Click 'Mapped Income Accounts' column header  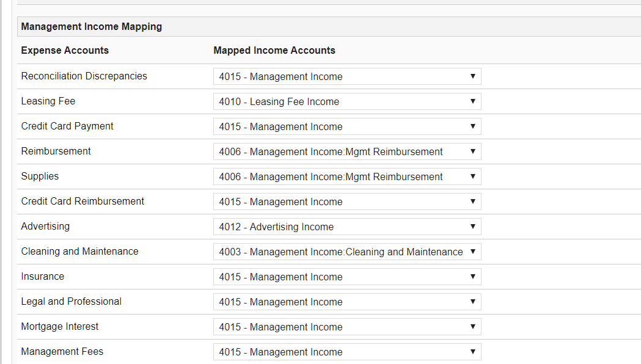coord(274,50)
